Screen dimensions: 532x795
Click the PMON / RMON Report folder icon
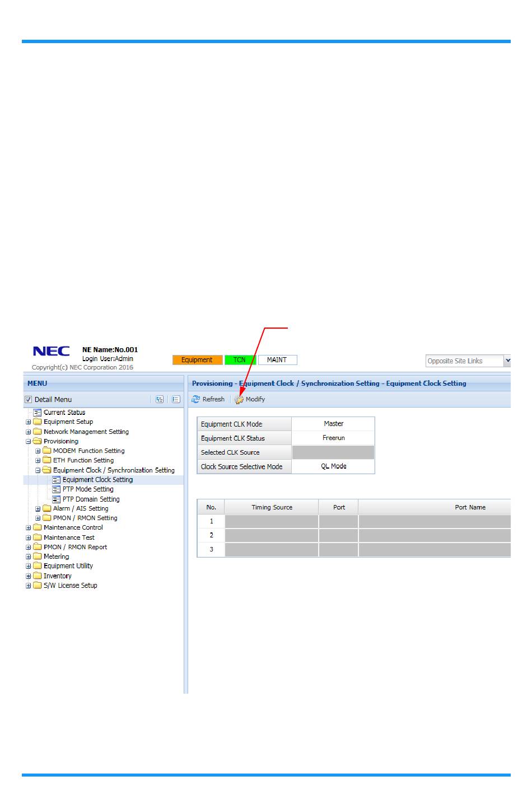coord(38,547)
